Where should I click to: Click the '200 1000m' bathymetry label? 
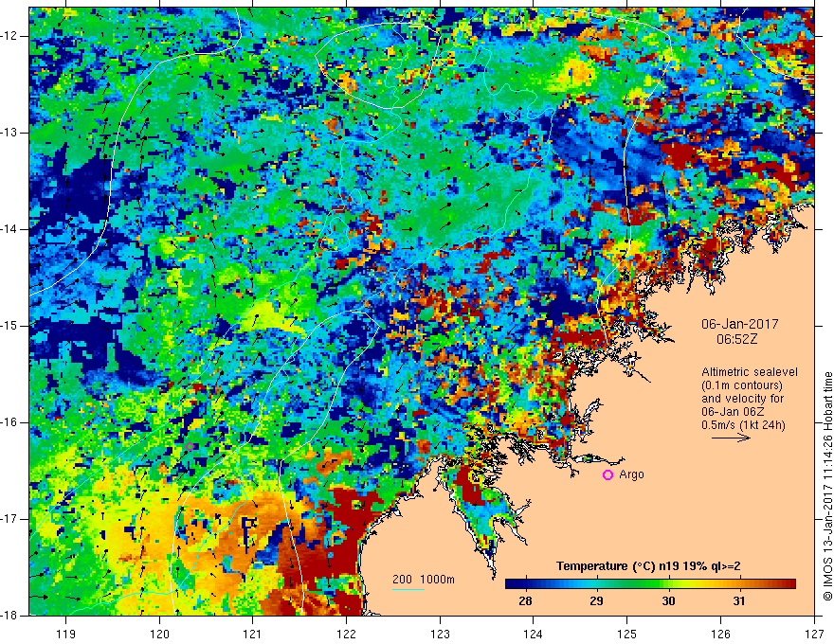pyautogui.click(x=424, y=580)
